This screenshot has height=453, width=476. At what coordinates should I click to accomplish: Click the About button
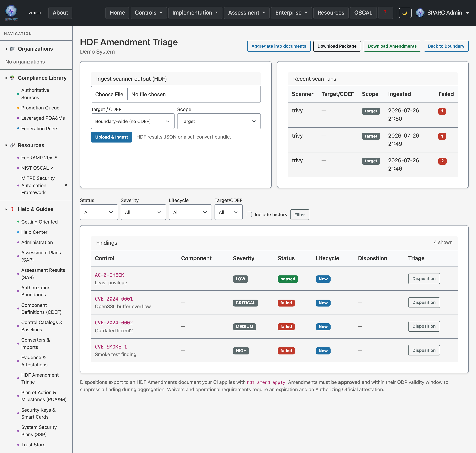pyautogui.click(x=60, y=13)
